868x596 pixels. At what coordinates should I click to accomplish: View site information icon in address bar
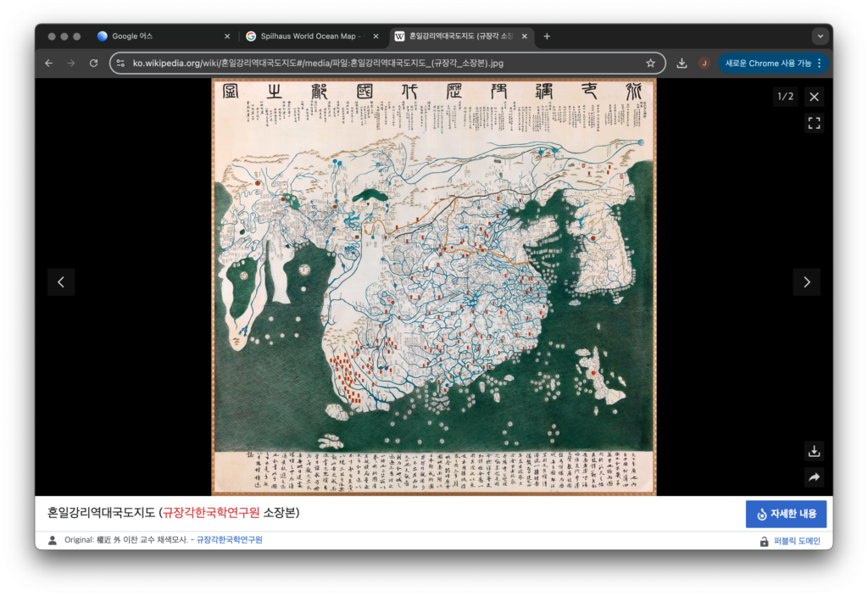(x=120, y=63)
